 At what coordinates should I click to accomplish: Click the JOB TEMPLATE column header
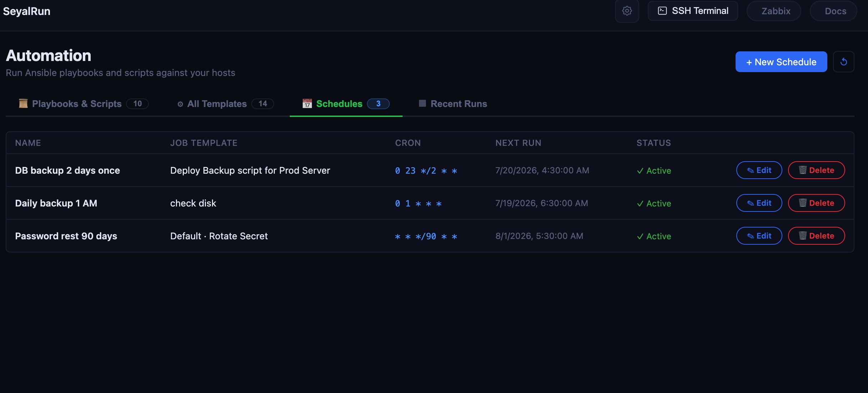204,143
